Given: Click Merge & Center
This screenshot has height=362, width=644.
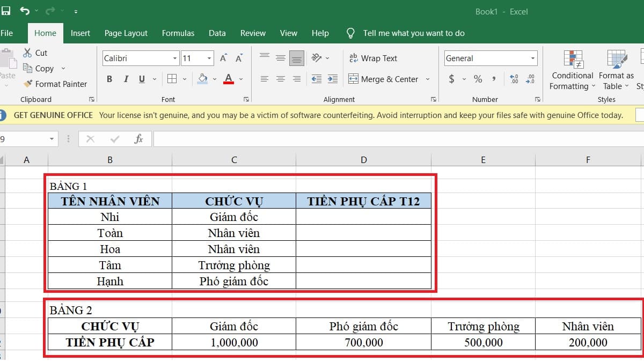Looking at the screenshot, I should pos(385,79).
